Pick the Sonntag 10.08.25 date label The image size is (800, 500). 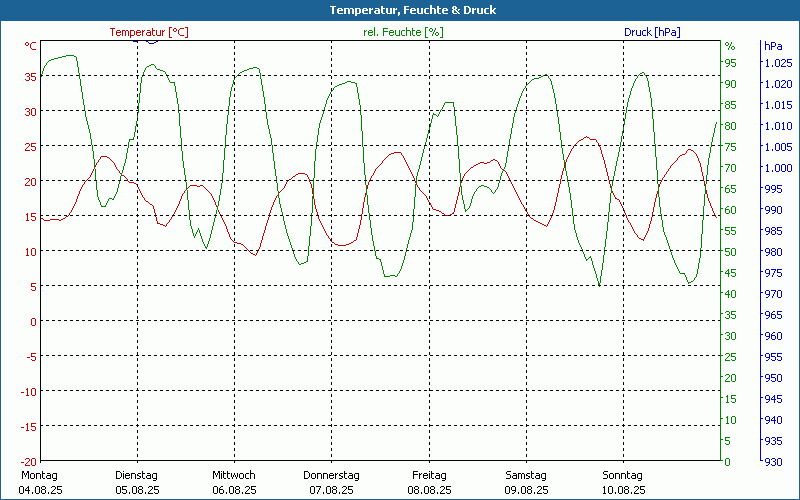coord(623,482)
